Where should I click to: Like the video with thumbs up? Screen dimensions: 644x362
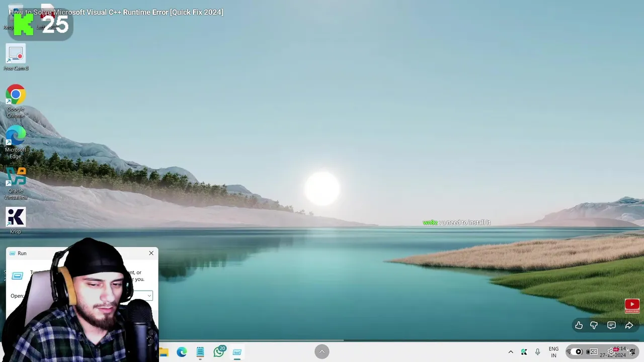pyautogui.click(x=579, y=325)
